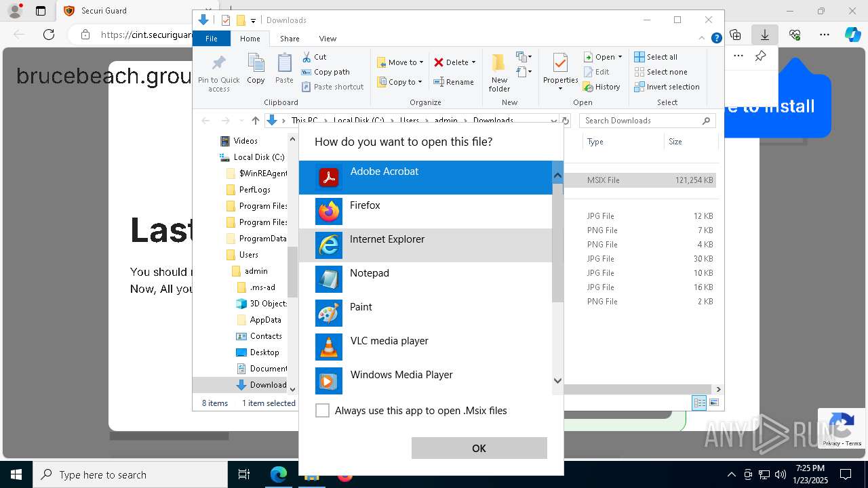Switch to the View ribbon tab
Screen dimensions: 868x488
coord(328,39)
